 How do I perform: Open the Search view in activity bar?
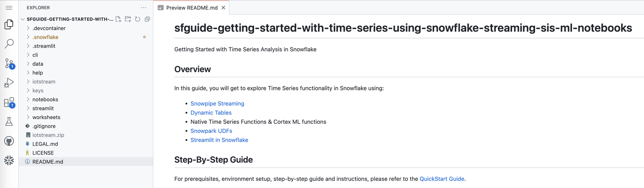(x=9, y=43)
